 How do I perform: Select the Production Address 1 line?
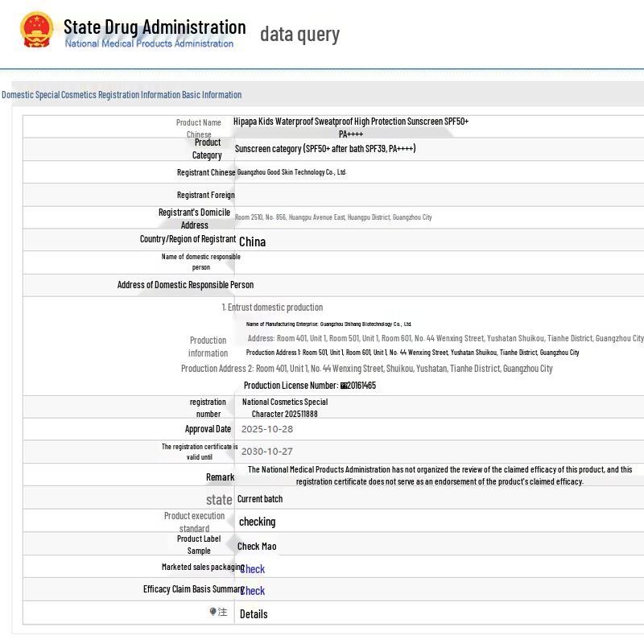tap(412, 353)
